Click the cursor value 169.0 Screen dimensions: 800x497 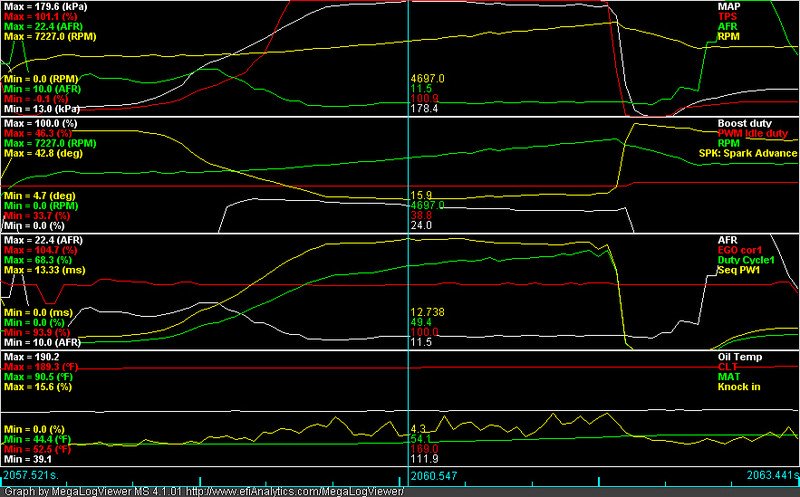click(x=424, y=450)
